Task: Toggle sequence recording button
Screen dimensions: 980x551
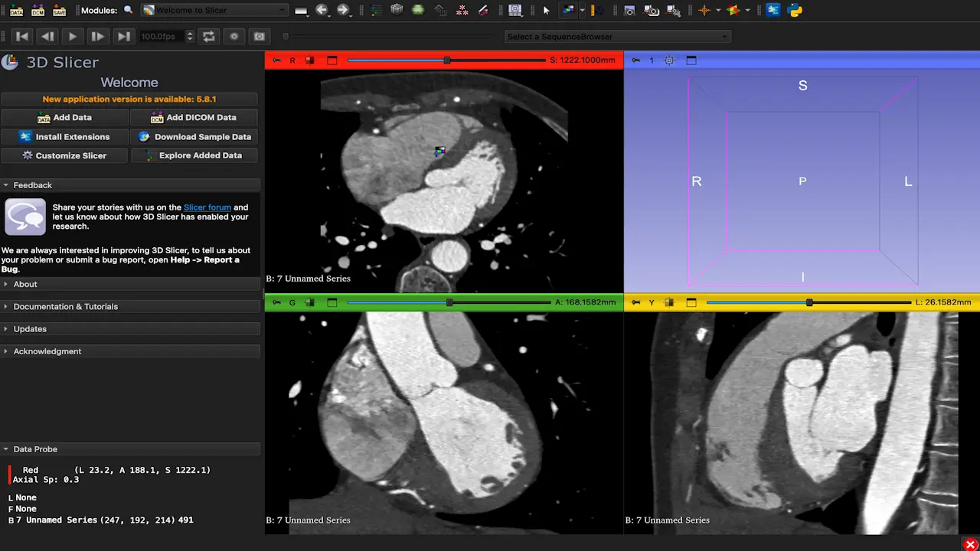Action: tap(234, 36)
